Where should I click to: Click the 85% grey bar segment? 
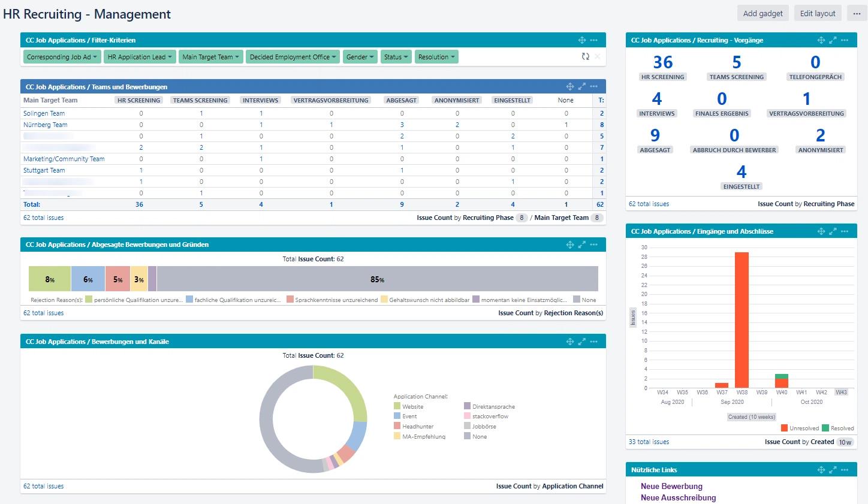[x=377, y=279]
